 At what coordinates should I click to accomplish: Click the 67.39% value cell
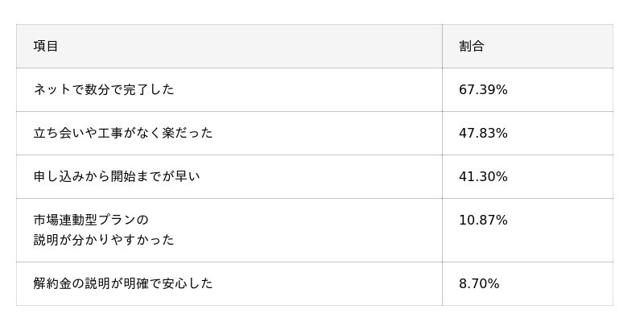[x=483, y=89]
